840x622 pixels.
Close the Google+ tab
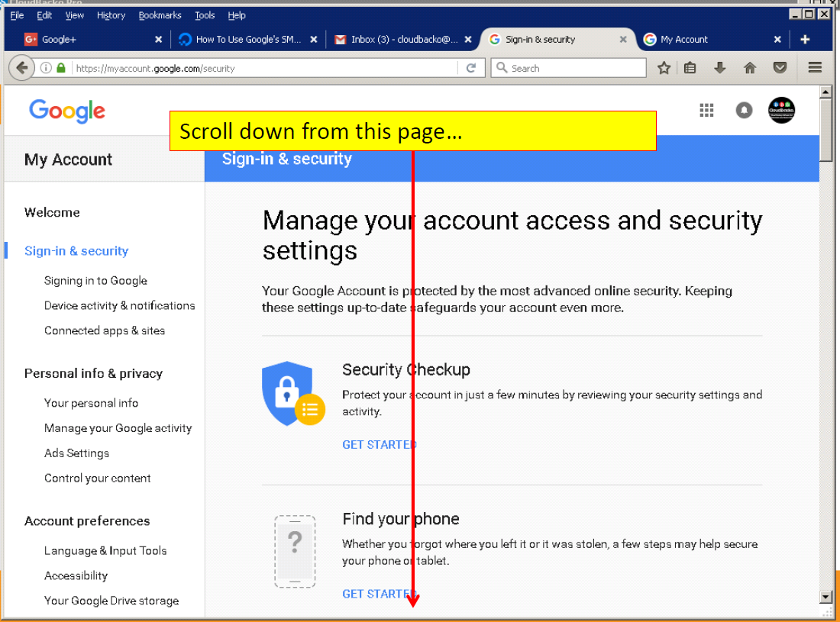[x=158, y=39]
